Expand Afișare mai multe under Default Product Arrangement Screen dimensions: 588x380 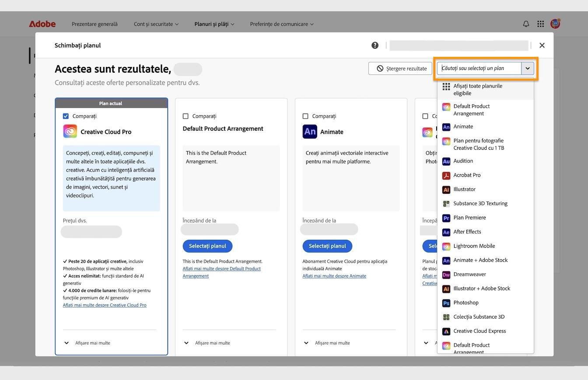[x=207, y=343]
